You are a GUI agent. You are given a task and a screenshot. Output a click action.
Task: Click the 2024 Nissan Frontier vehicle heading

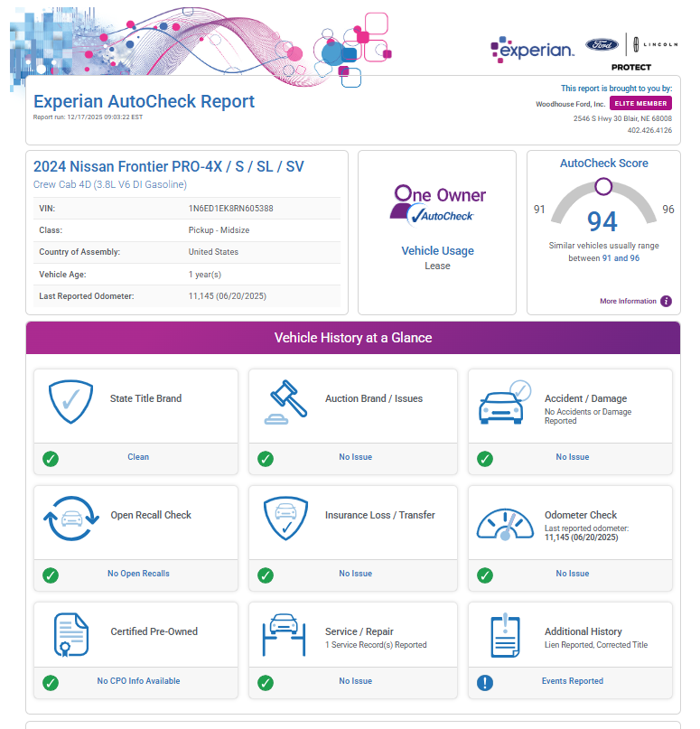click(169, 166)
